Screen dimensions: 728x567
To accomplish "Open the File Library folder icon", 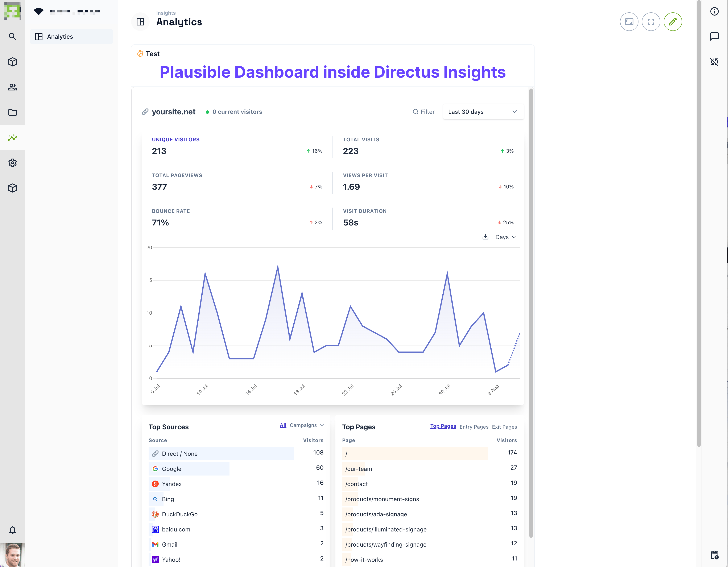I will [x=12, y=112].
